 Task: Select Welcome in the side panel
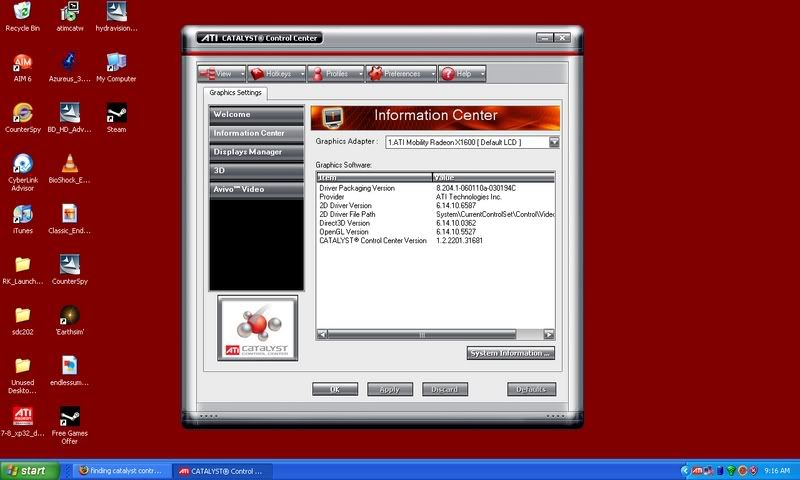click(256, 114)
